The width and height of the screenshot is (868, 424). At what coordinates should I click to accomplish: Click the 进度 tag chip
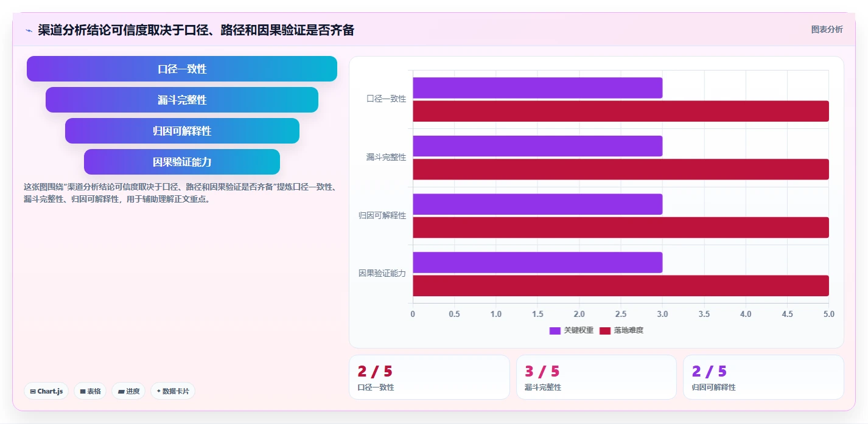(x=128, y=391)
